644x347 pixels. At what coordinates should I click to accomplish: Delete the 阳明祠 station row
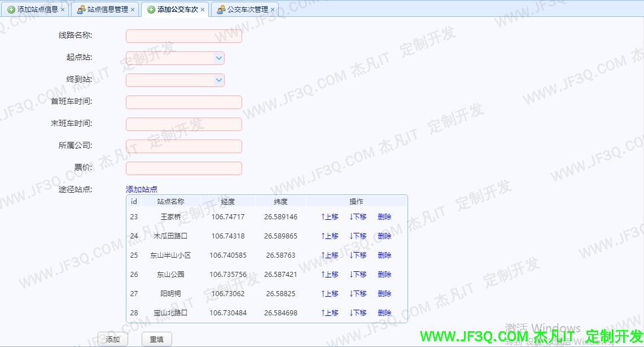click(384, 293)
